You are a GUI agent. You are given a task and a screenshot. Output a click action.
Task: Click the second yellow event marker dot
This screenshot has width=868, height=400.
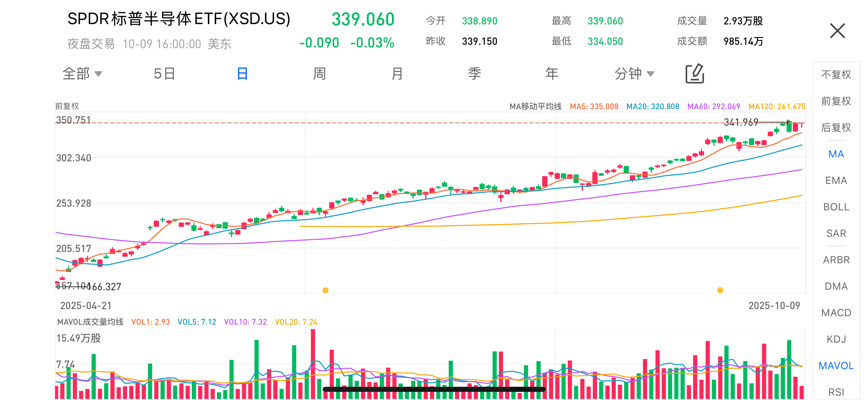tap(720, 290)
